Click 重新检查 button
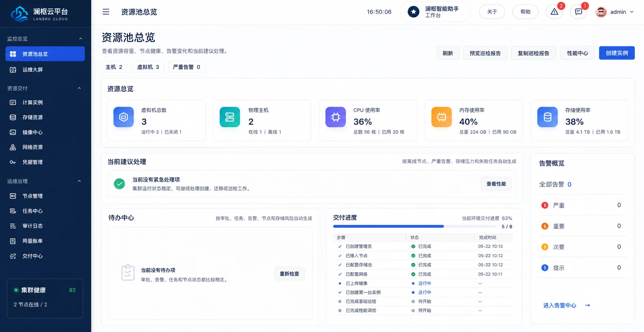Viewport: 644px width, 332px height. [x=289, y=274]
